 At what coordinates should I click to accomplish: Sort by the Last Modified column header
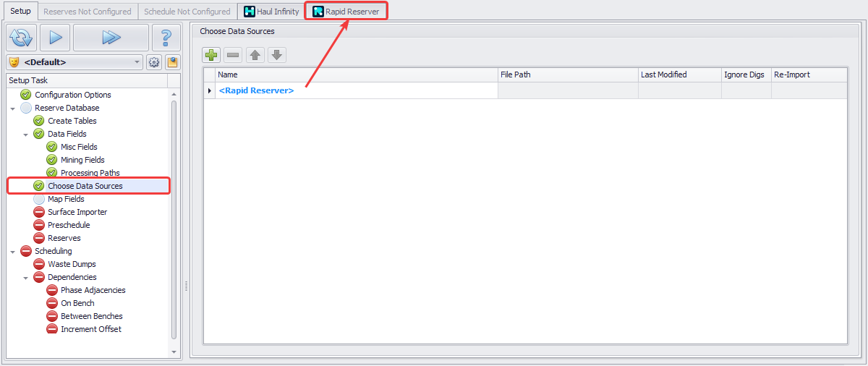click(x=679, y=75)
